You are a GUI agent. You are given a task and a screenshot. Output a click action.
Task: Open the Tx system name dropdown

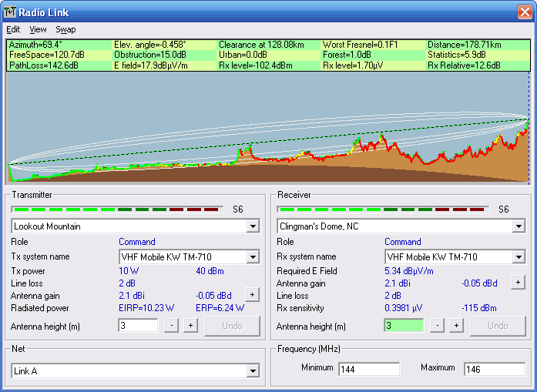pyautogui.click(x=253, y=257)
